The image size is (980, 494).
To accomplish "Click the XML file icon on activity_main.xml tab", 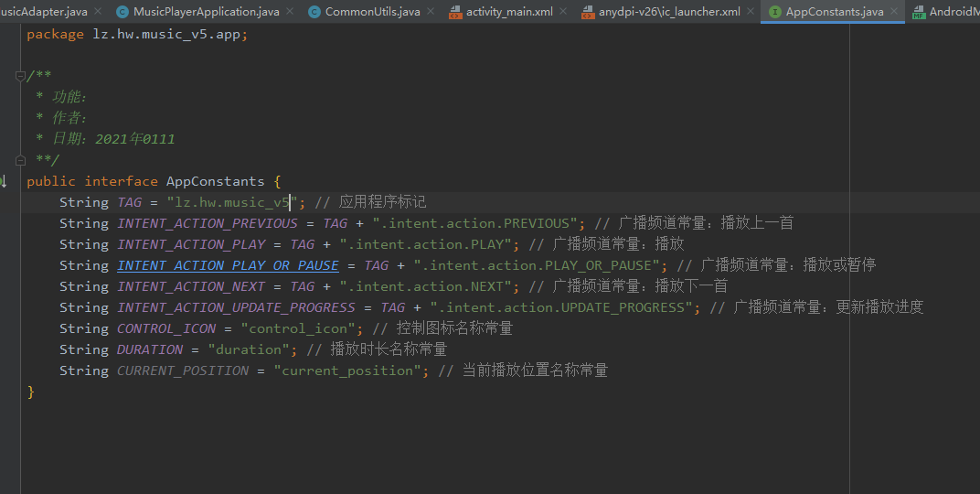I will 455,11.
